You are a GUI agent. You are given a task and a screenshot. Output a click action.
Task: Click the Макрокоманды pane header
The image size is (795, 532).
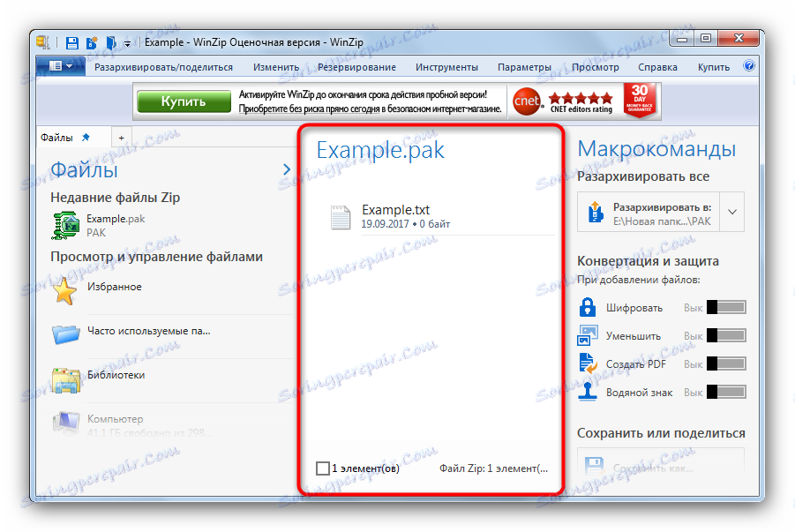[656, 149]
